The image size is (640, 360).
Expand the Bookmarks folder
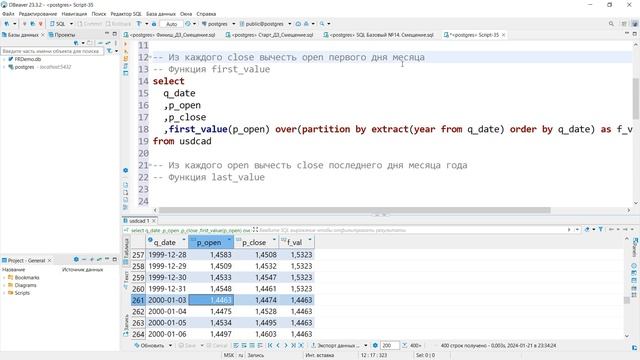[x=4, y=278]
